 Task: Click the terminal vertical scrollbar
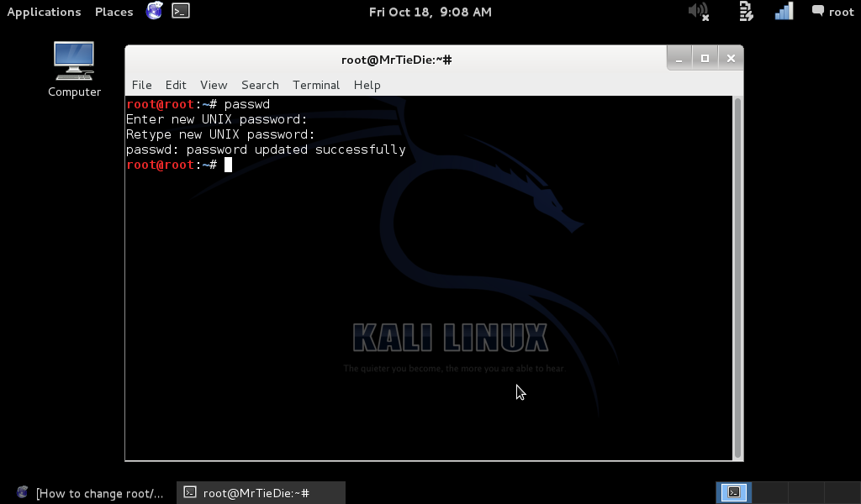738,278
